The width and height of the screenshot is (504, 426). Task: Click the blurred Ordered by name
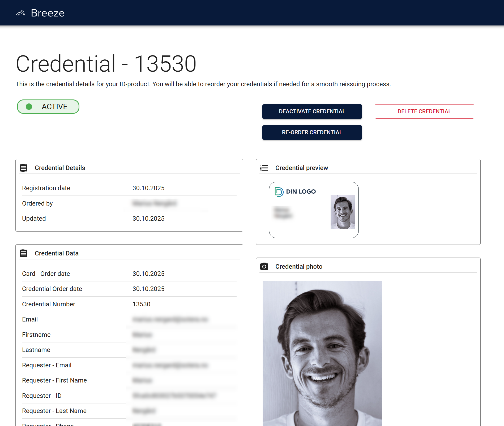[x=154, y=203]
